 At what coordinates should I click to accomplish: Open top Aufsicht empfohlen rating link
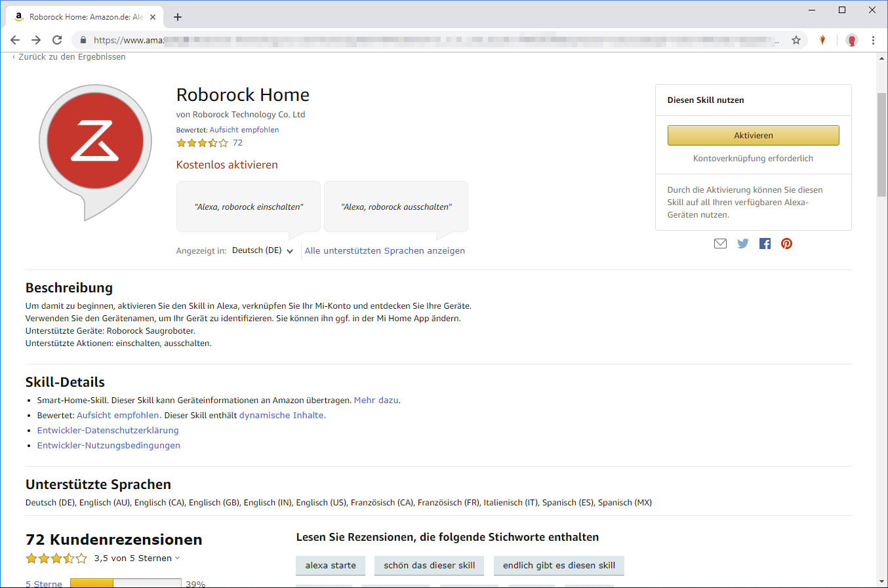[x=244, y=130]
